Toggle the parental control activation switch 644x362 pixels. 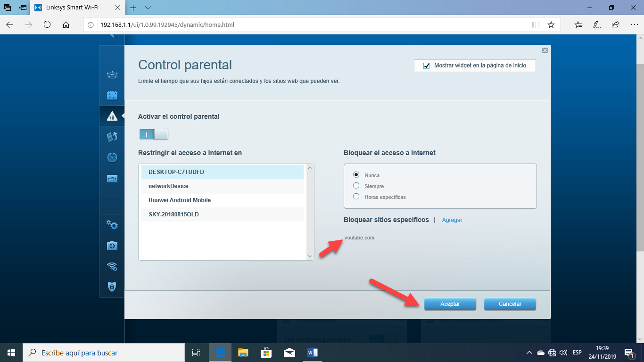tap(154, 135)
